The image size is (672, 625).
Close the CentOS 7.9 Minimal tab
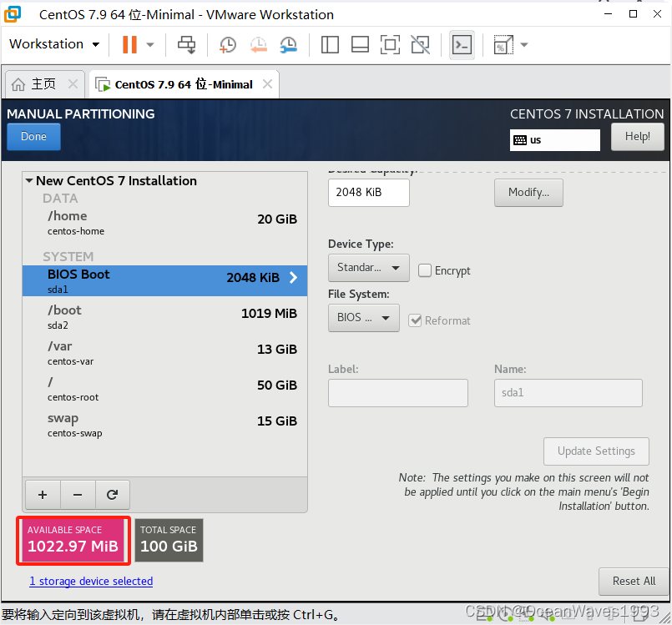point(267,84)
